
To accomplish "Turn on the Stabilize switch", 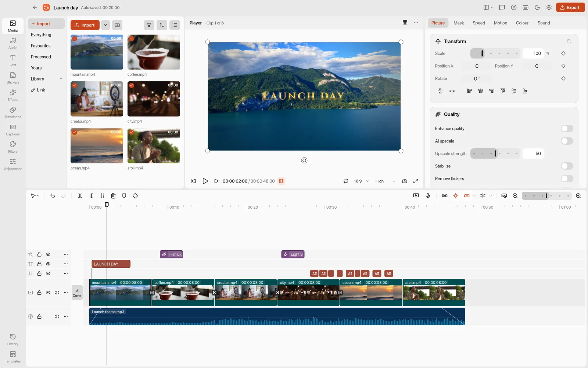I will [x=567, y=166].
